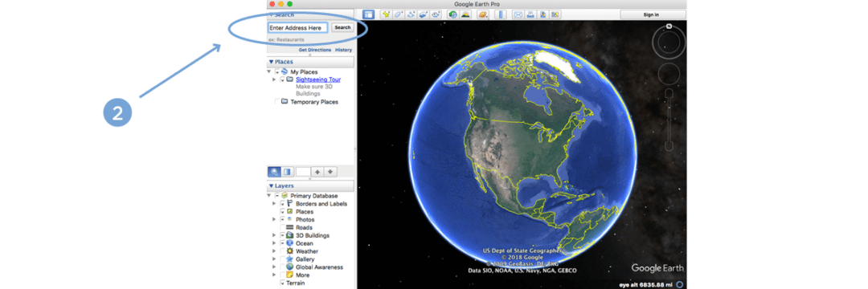Click the Email envelope icon
The image size is (868, 289).
point(518,14)
